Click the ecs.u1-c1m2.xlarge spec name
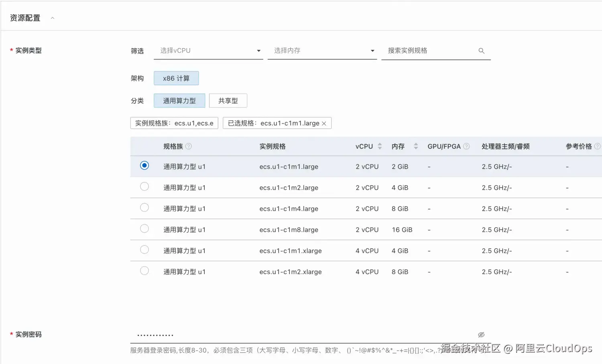This screenshot has width=602, height=364. point(291,272)
